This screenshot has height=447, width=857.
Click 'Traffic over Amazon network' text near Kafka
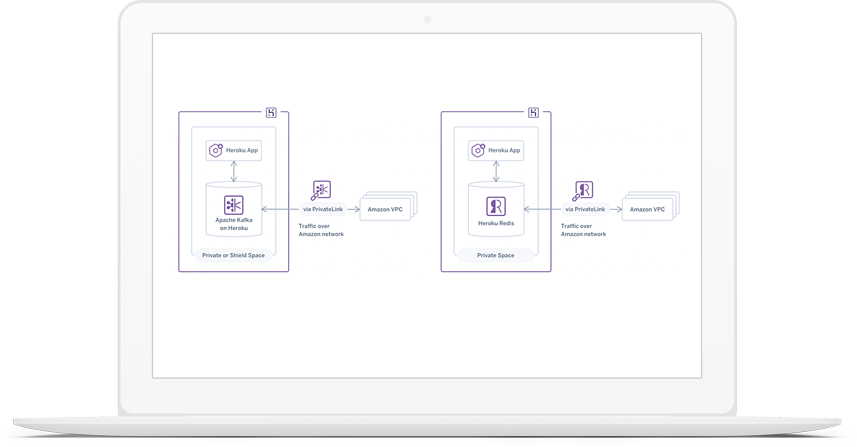(x=321, y=230)
